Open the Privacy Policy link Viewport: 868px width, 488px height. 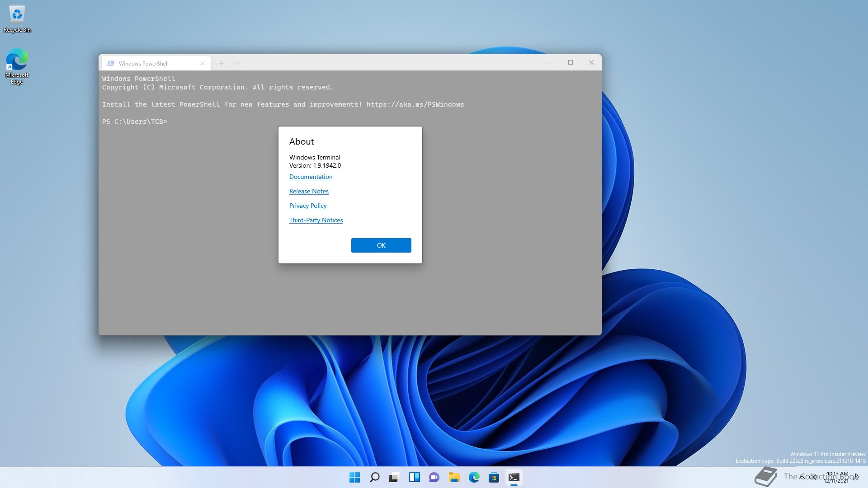pyautogui.click(x=308, y=206)
